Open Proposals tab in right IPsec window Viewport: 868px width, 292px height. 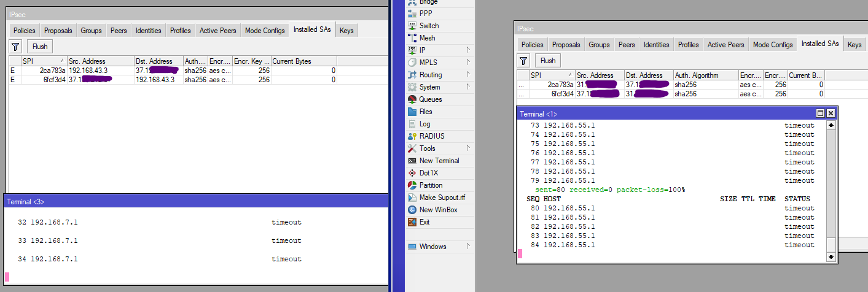566,45
